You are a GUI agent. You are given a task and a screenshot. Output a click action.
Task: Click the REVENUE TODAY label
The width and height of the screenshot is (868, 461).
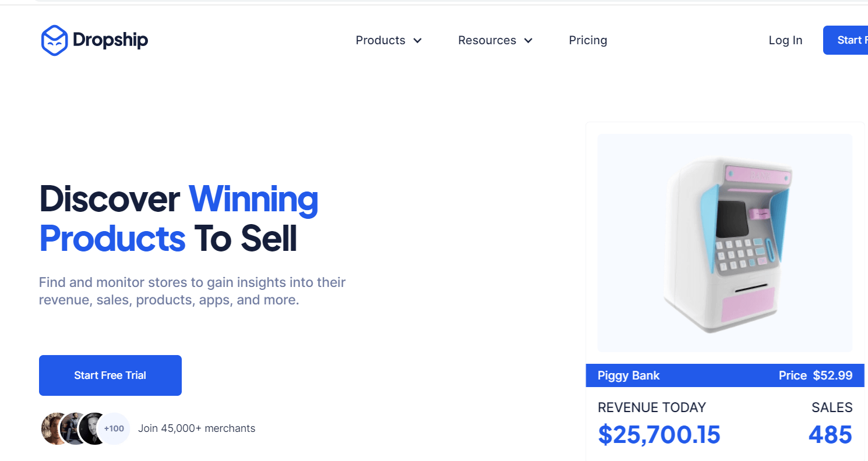[x=651, y=407]
